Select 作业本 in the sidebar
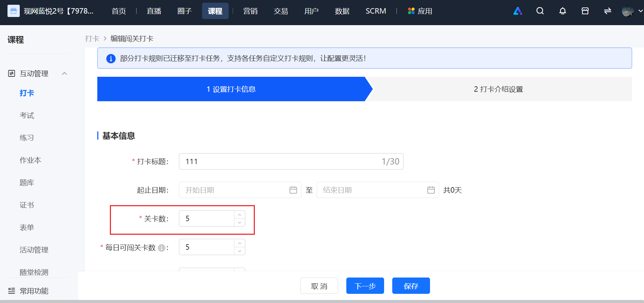 click(x=30, y=160)
